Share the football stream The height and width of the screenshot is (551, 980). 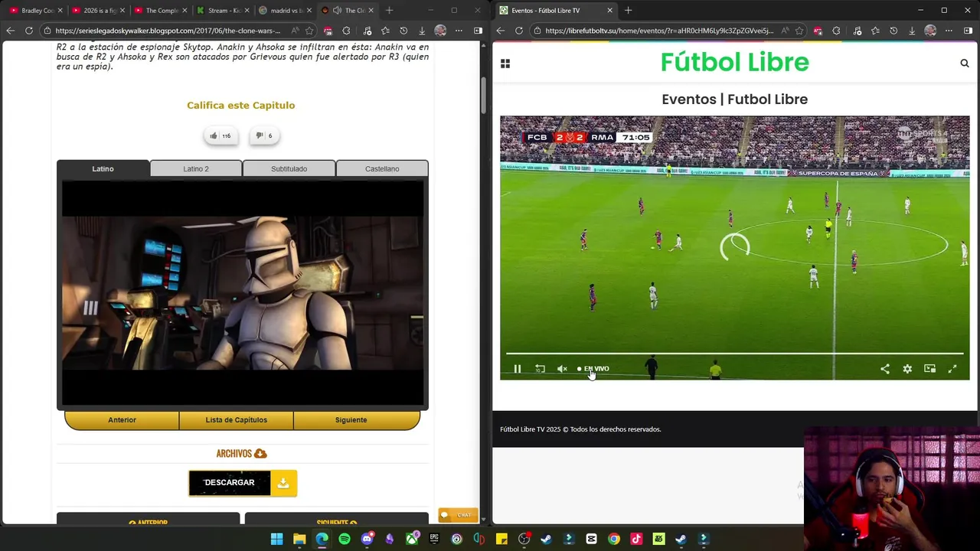885,369
